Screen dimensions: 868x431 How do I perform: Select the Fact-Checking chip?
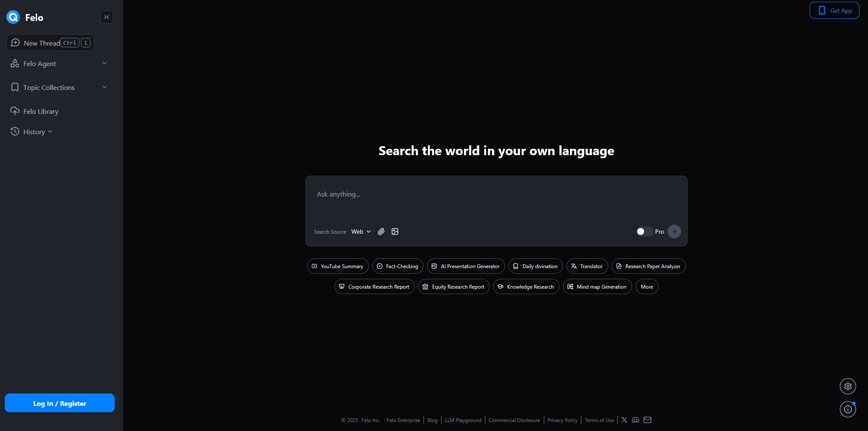(x=398, y=266)
